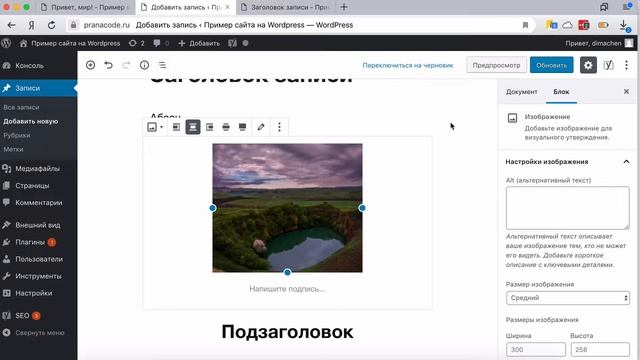Switch to Заголовок записи browser tab

click(286, 7)
